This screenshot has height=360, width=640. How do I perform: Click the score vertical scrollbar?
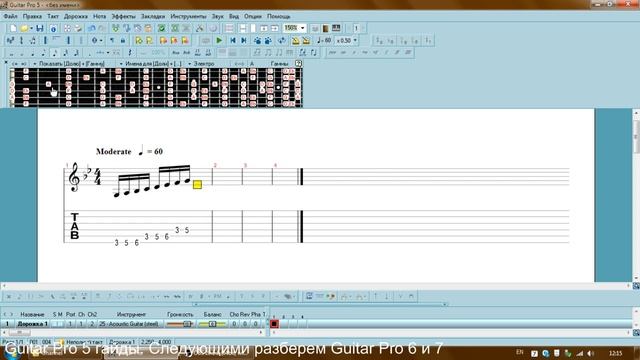[x=636, y=195]
